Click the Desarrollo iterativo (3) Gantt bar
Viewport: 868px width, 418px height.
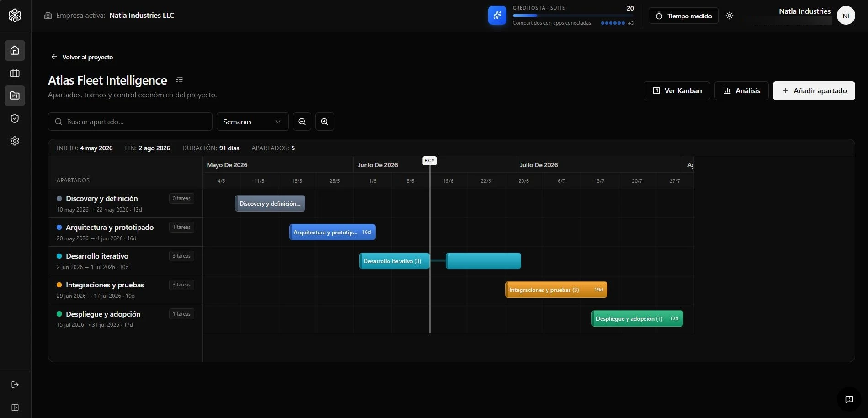pyautogui.click(x=394, y=261)
